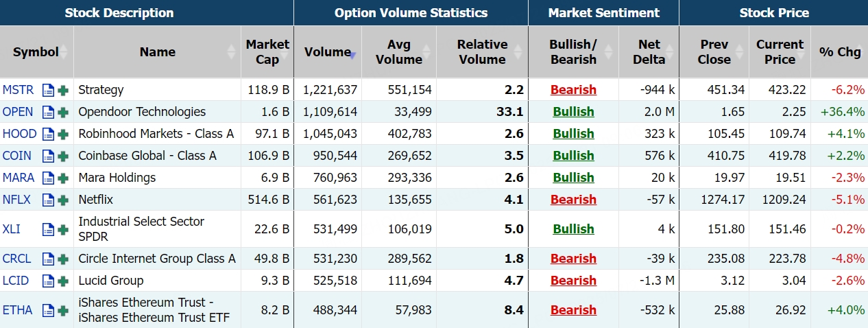The height and width of the screenshot is (328, 868).
Task: Add CRCL with the green plus icon
Action: pos(63,259)
